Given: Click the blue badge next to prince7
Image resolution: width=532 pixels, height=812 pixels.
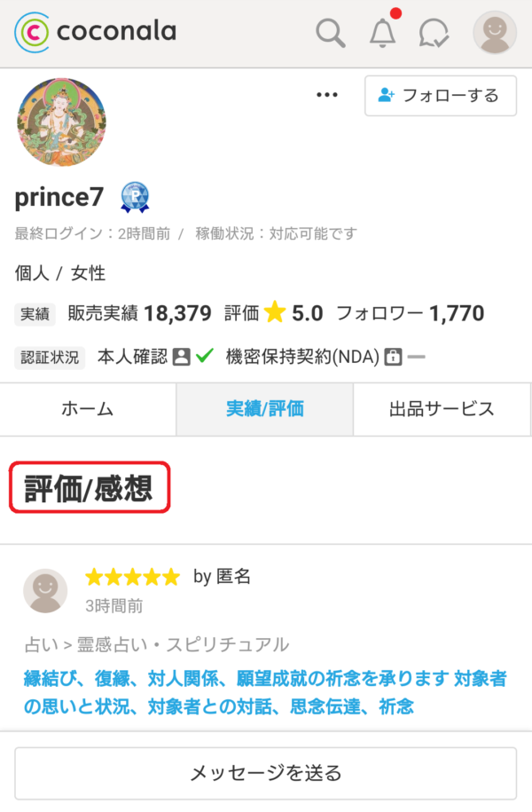Looking at the screenshot, I should (135, 197).
